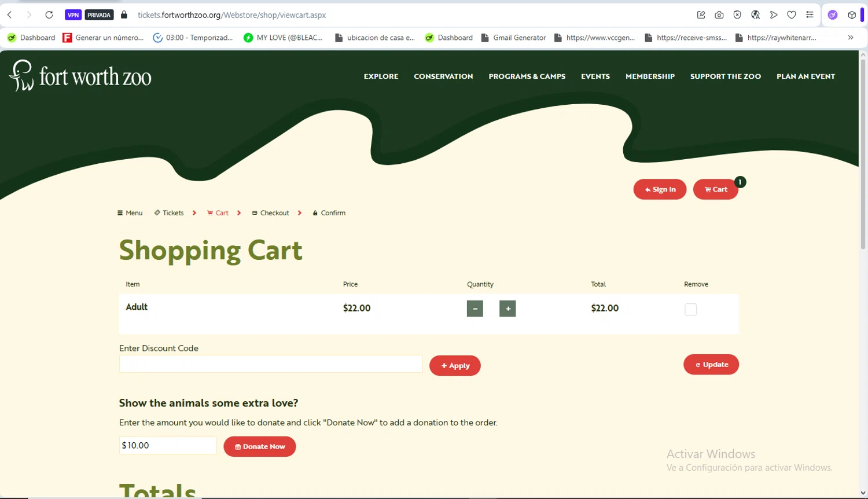The image size is (868, 499).
Task: Open the 'ubicacion de casa' bookmark
Action: 376,38
